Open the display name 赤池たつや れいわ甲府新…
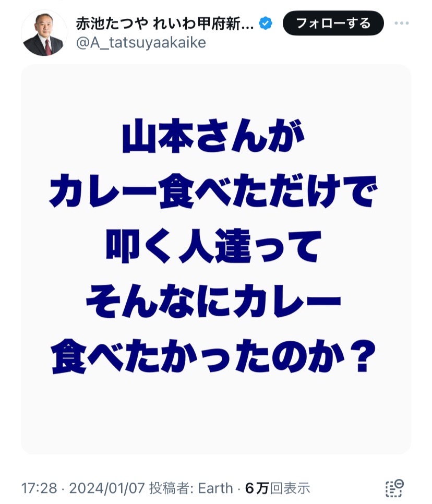 coord(165,23)
